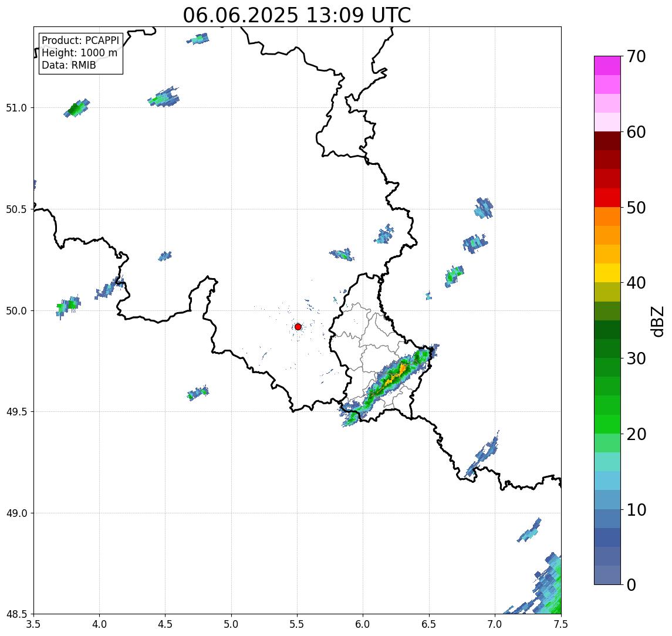The image size is (672, 636).
Task: Click the orange colorbar segment below 50
Action: point(607,216)
